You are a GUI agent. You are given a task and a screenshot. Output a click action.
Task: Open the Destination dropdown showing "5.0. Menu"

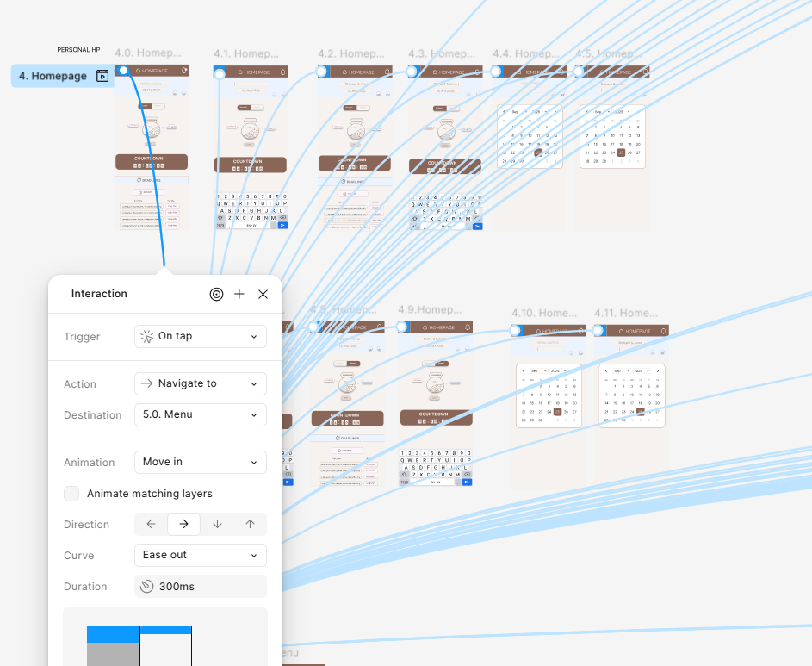tap(200, 414)
